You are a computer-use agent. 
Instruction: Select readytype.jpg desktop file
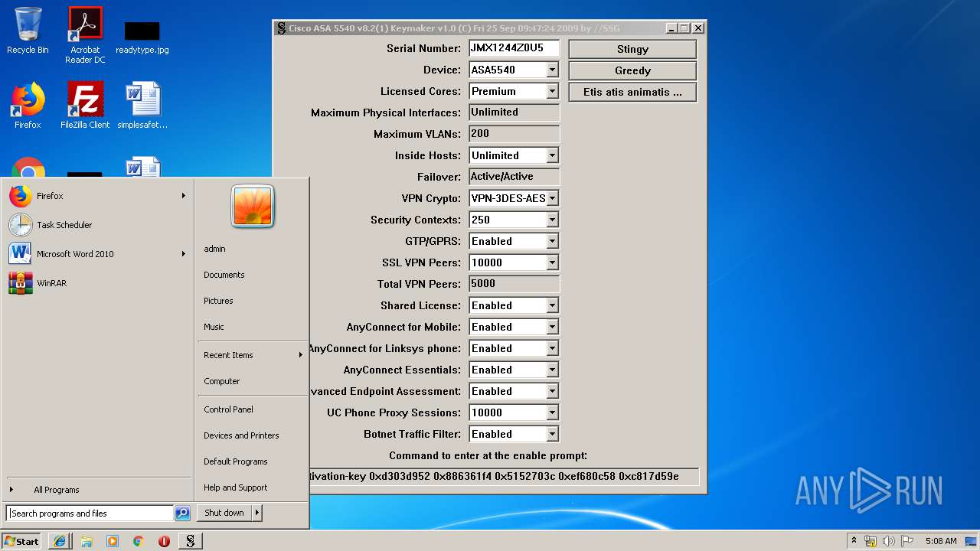pos(142,37)
